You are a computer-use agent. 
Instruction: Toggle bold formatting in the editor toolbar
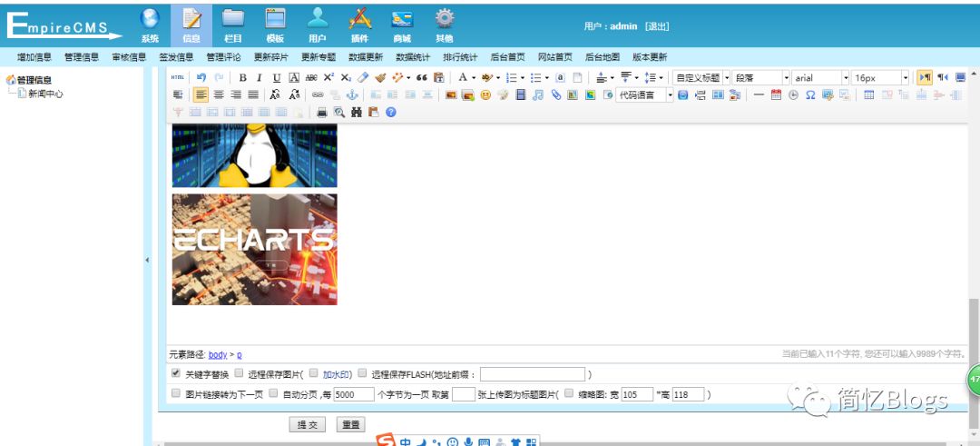(x=243, y=78)
